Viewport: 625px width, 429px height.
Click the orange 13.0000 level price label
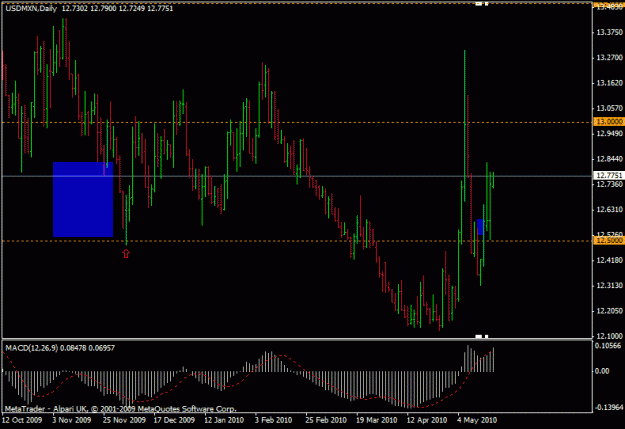point(609,122)
